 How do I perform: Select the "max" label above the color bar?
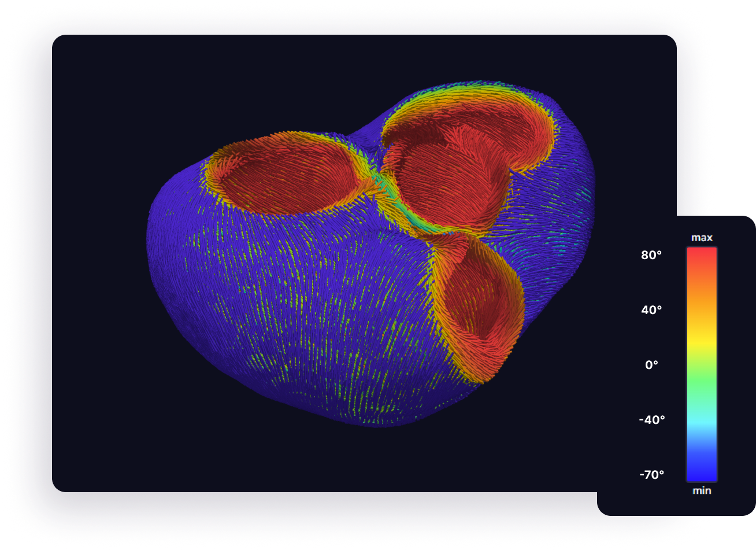(x=701, y=237)
